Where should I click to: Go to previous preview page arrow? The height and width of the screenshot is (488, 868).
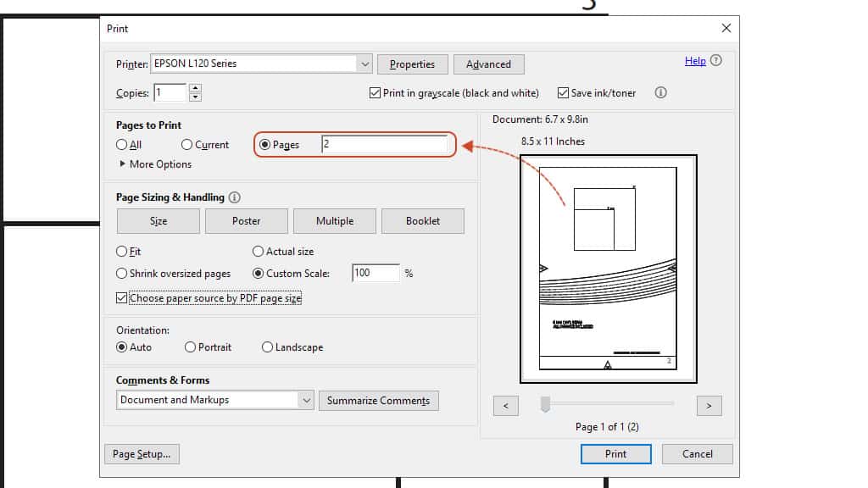pos(506,406)
